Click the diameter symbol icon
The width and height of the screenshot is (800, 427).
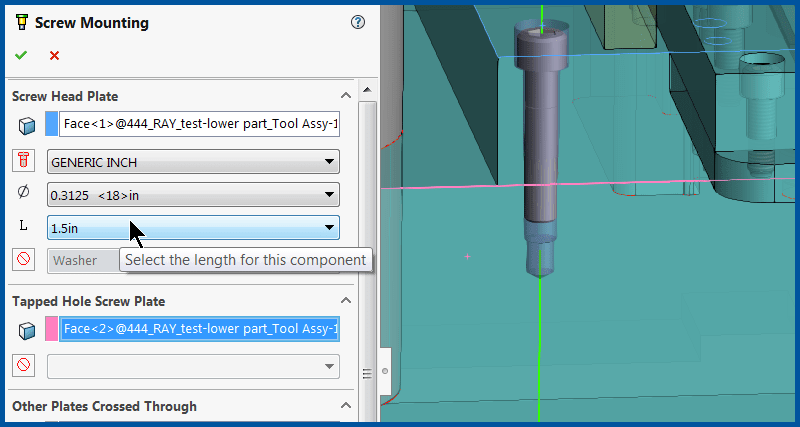24,193
